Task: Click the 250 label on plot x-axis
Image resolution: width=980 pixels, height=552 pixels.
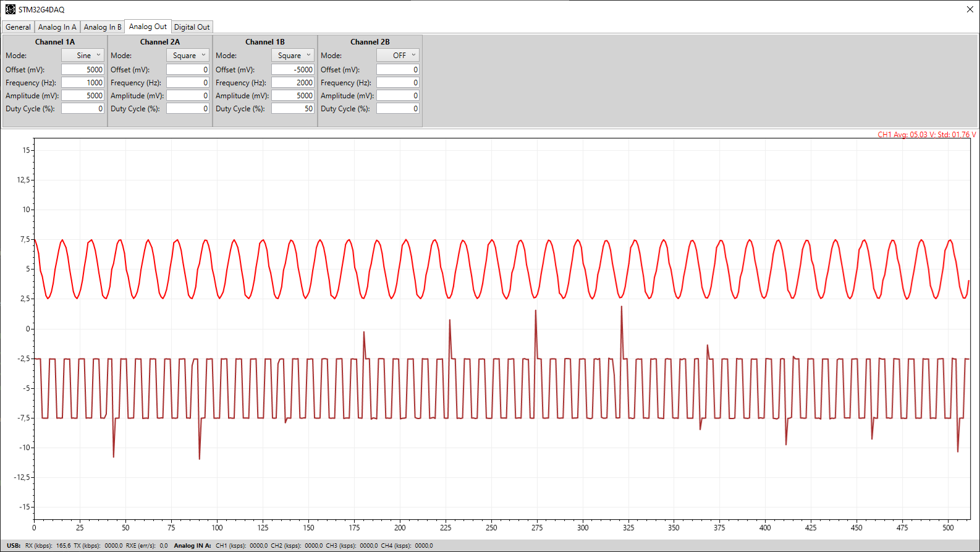Action: click(x=491, y=528)
